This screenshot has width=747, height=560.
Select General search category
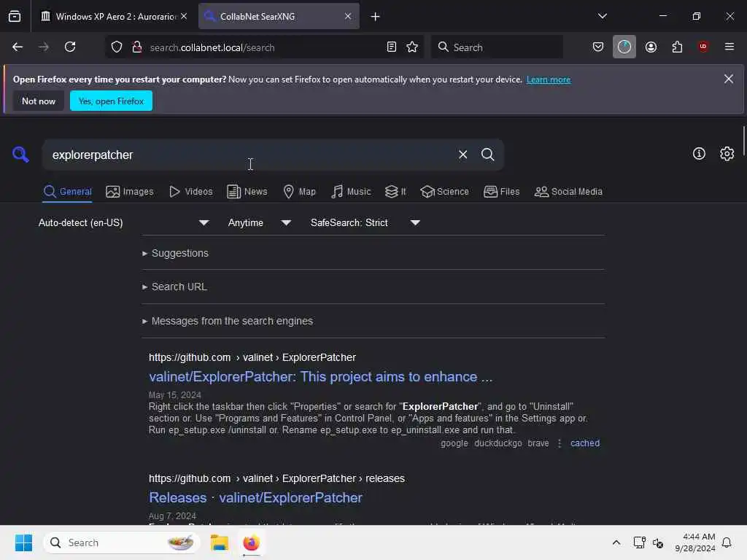[x=67, y=192]
